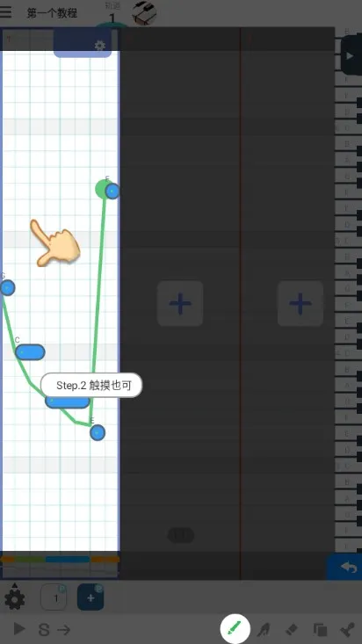Click the play button at bottom left
The image size is (362, 644).
click(19, 628)
